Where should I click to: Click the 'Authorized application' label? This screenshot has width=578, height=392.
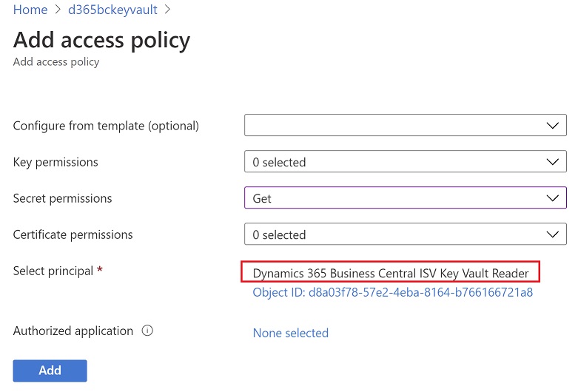coord(73,331)
